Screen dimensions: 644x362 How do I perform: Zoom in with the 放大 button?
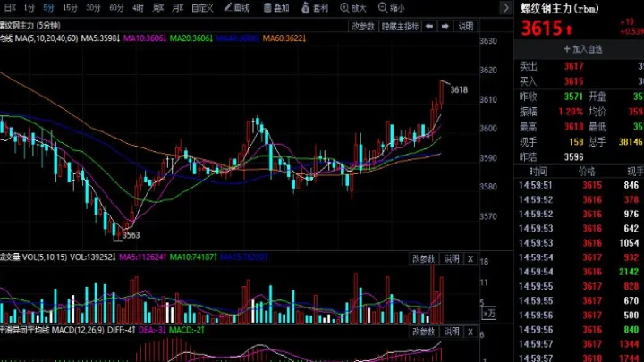click(x=354, y=7)
